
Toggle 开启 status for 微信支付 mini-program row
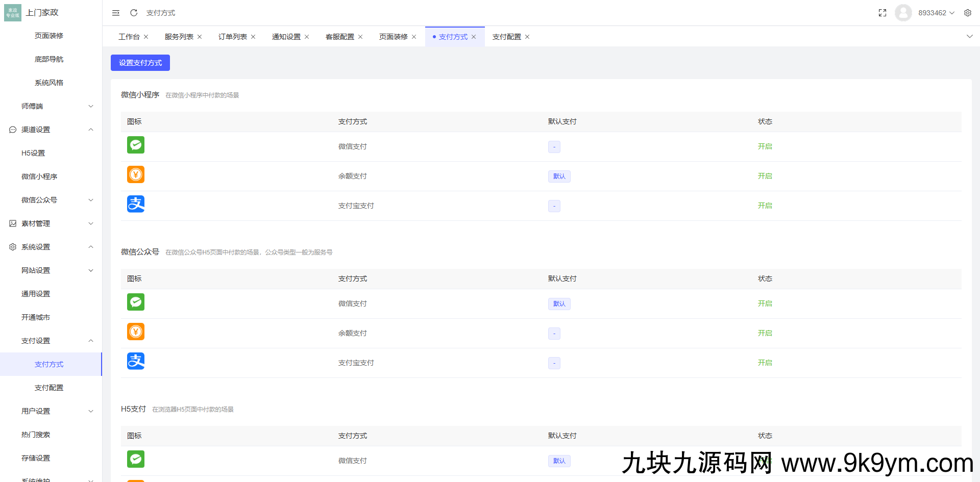(x=765, y=146)
